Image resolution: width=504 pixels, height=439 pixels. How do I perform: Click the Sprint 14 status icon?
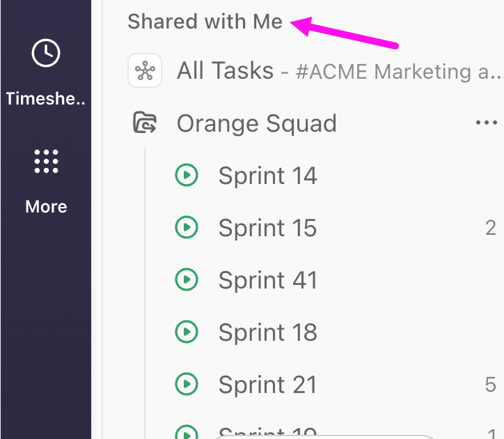pyautogui.click(x=187, y=176)
